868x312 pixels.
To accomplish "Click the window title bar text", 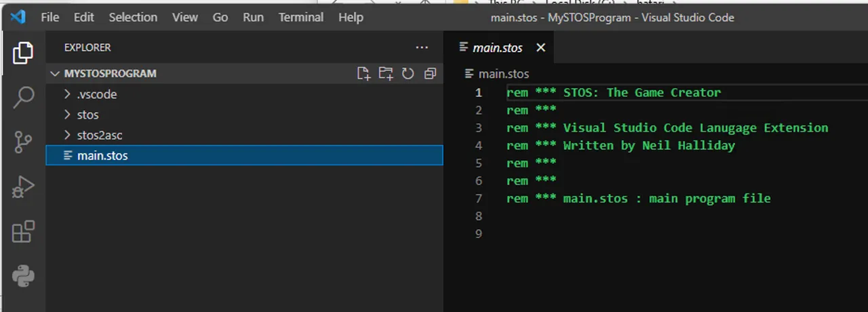I will click(612, 18).
